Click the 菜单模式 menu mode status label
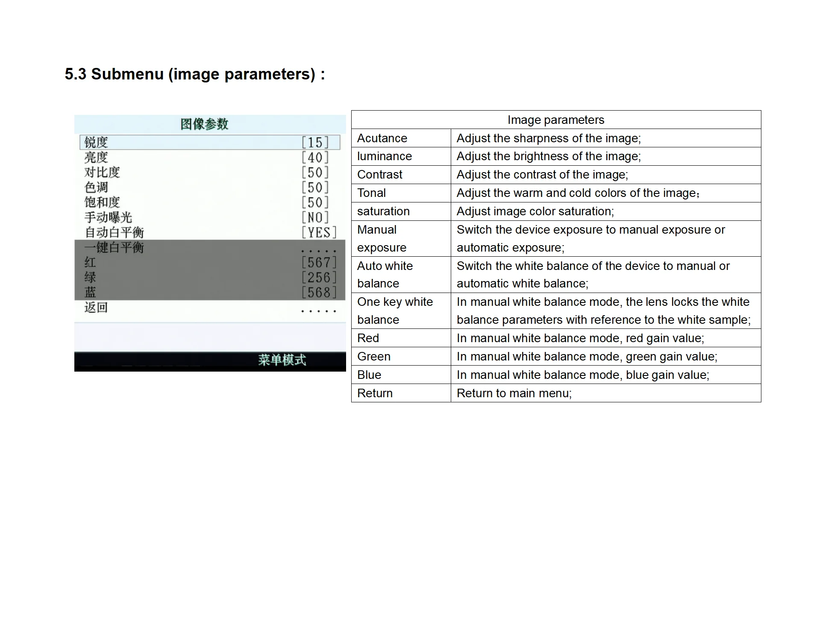The height and width of the screenshot is (630, 840). point(282,360)
